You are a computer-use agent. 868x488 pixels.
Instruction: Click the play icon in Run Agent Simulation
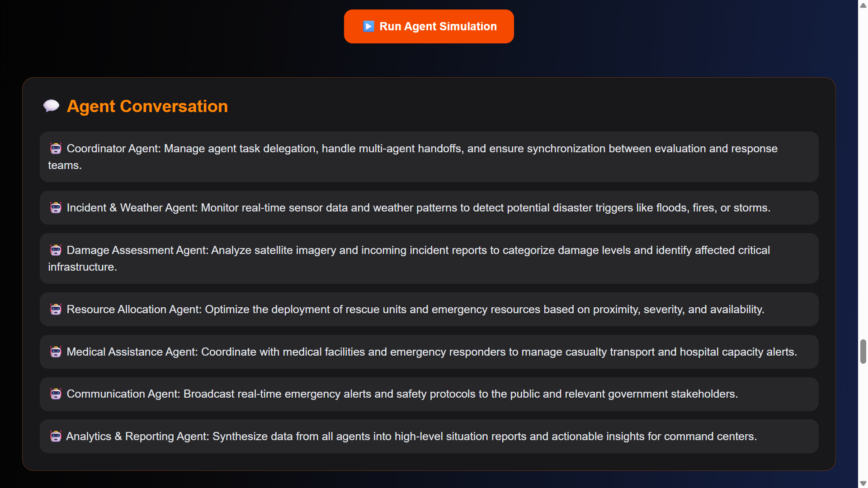(x=368, y=27)
